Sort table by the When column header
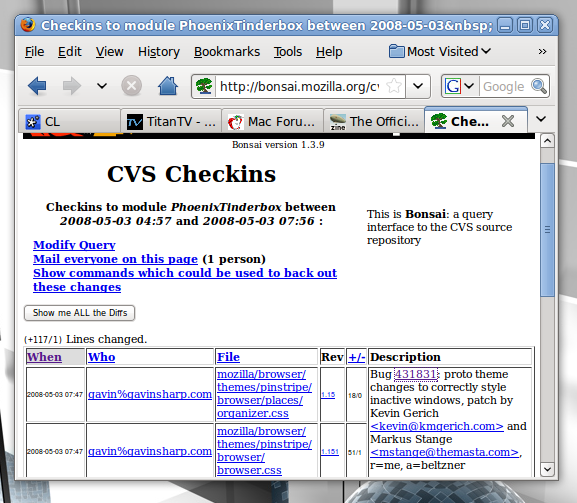577x503 pixels. tap(44, 357)
